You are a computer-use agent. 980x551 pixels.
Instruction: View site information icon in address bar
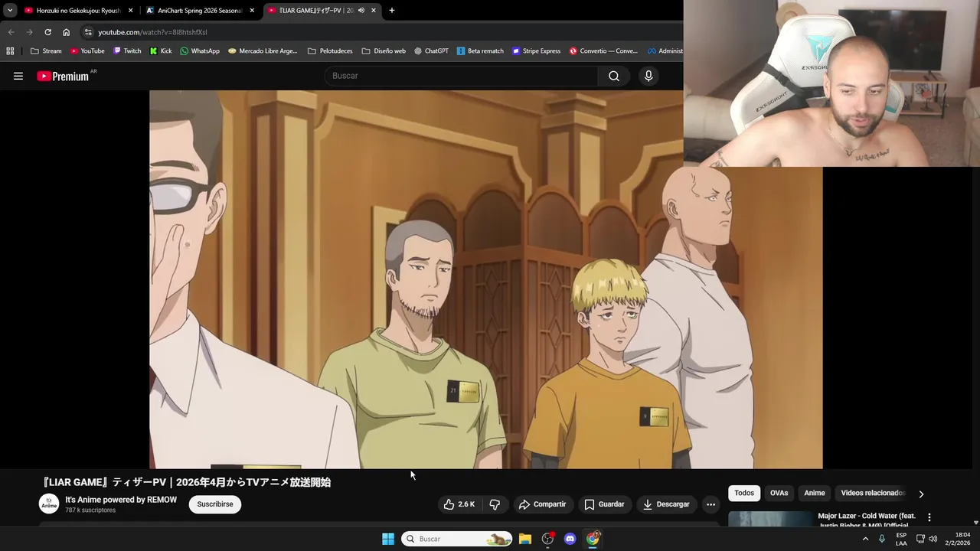pyautogui.click(x=88, y=32)
